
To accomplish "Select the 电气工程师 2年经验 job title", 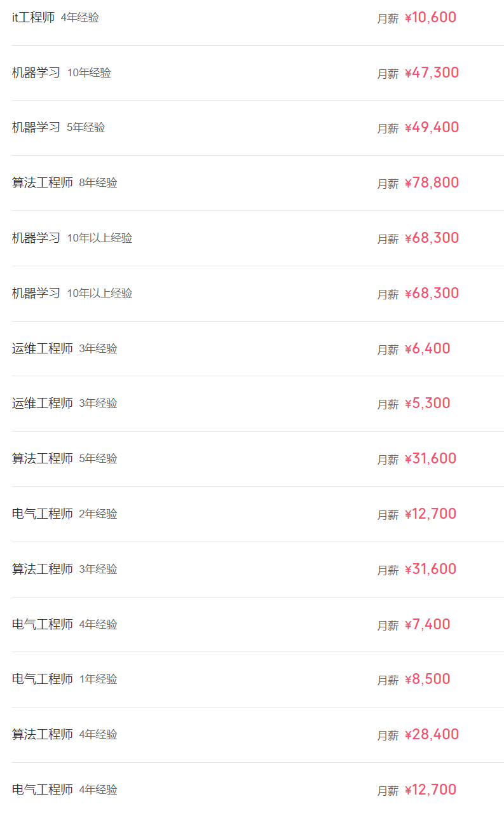I will click(x=43, y=514).
